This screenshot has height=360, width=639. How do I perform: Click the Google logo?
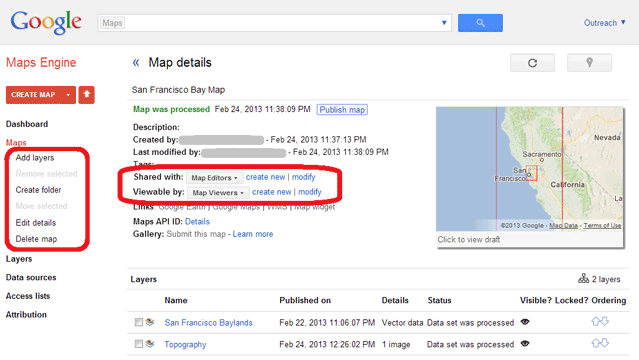[x=46, y=22]
